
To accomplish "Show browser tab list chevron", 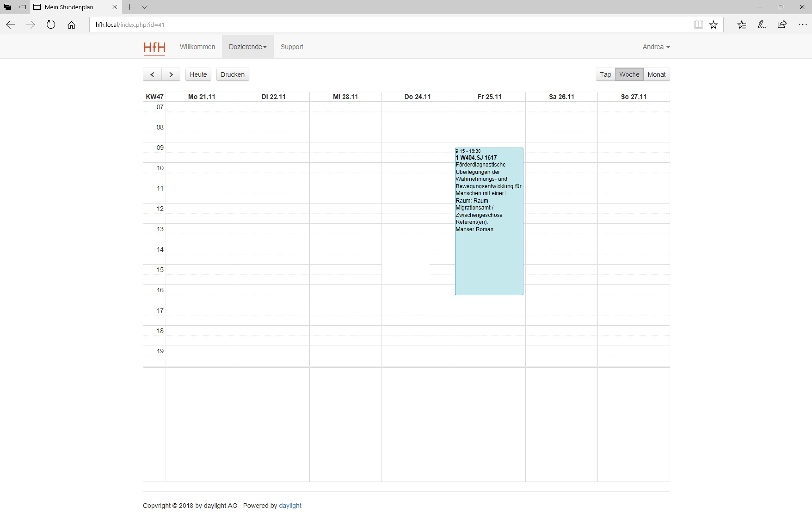I will (145, 7).
